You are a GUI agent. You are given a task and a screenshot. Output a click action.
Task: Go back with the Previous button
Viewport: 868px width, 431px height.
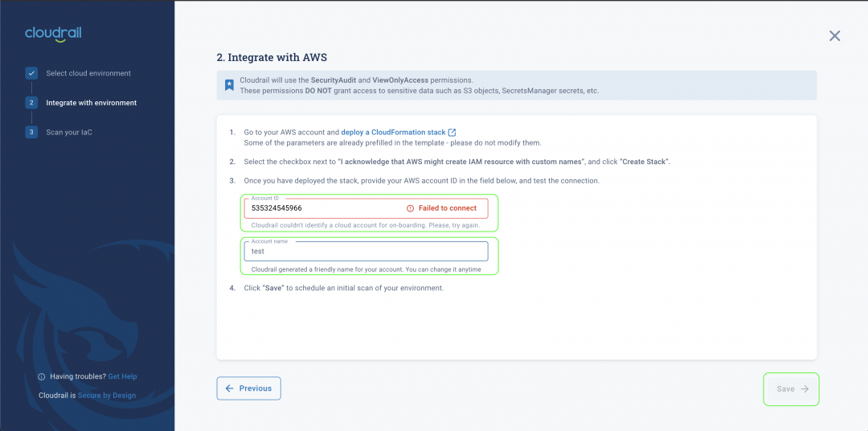coord(248,388)
